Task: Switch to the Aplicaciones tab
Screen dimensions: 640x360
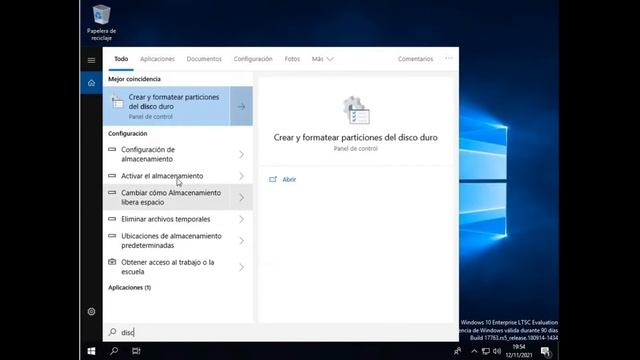Action: coord(157,59)
